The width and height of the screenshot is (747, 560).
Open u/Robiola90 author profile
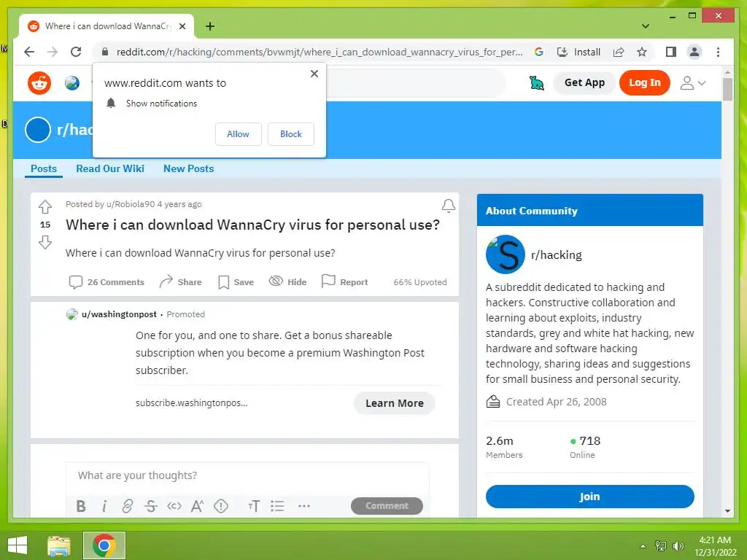click(x=131, y=204)
